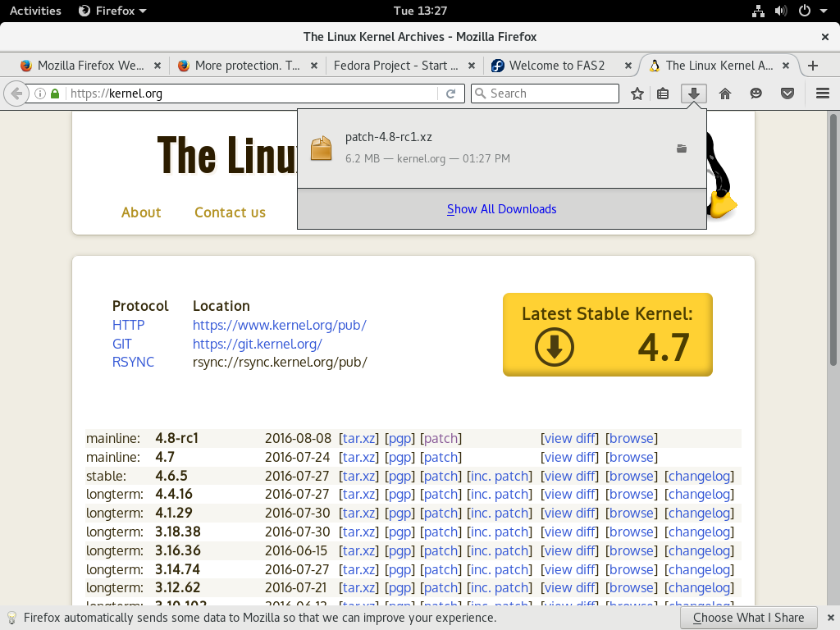The width and height of the screenshot is (840, 630).
Task: Click the Back navigation arrow button
Action: click(x=16, y=94)
